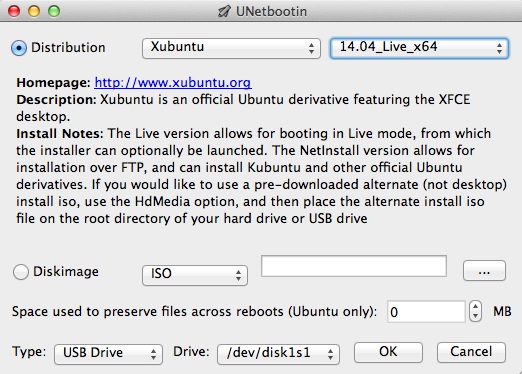Focus the disk image path text field

pos(354,266)
